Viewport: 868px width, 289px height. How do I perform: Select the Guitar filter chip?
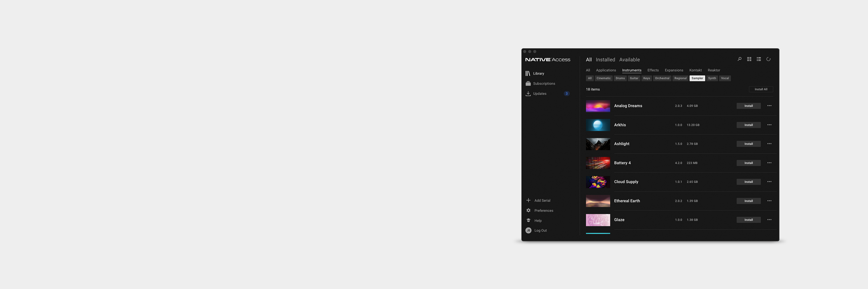[x=634, y=78]
